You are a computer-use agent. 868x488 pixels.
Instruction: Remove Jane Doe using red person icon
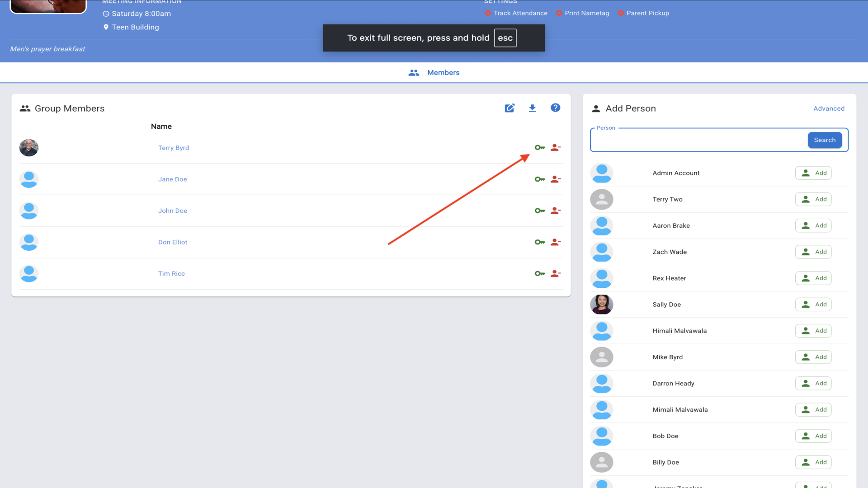point(556,179)
